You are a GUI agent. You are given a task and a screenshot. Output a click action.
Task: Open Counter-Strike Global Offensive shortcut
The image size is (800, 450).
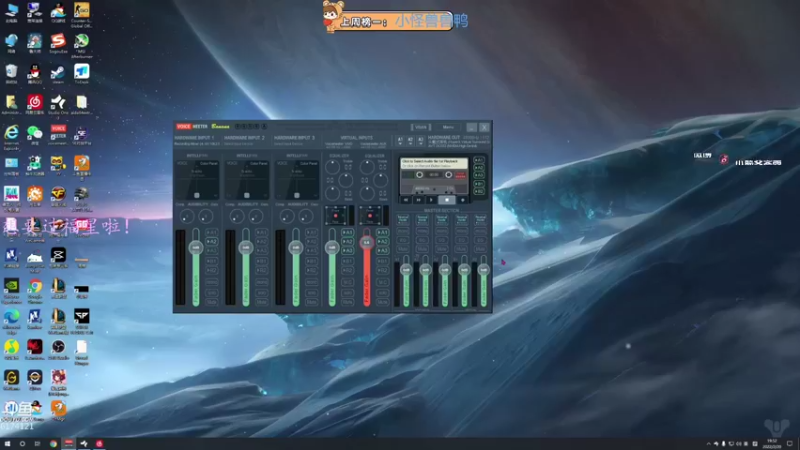tap(82, 14)
